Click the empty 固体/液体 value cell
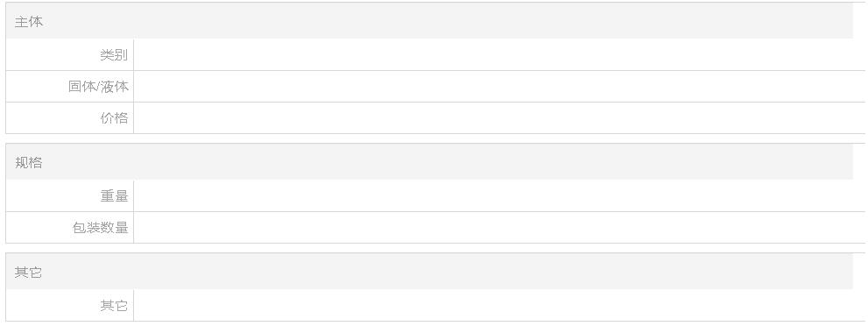The height and width of the screenshot is (326, 868). [x=499, y=87]
